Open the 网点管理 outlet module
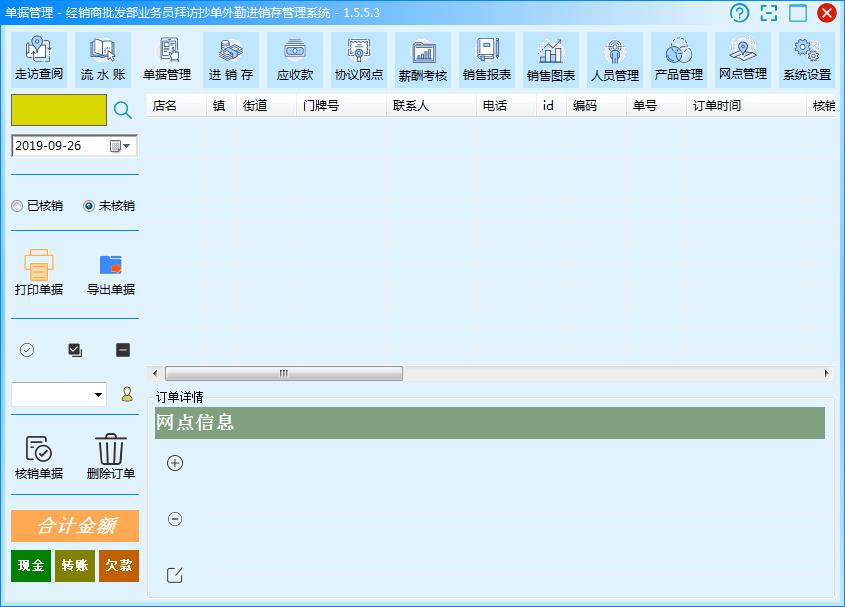The image size is (845, 607). click(x=743, y=59)
